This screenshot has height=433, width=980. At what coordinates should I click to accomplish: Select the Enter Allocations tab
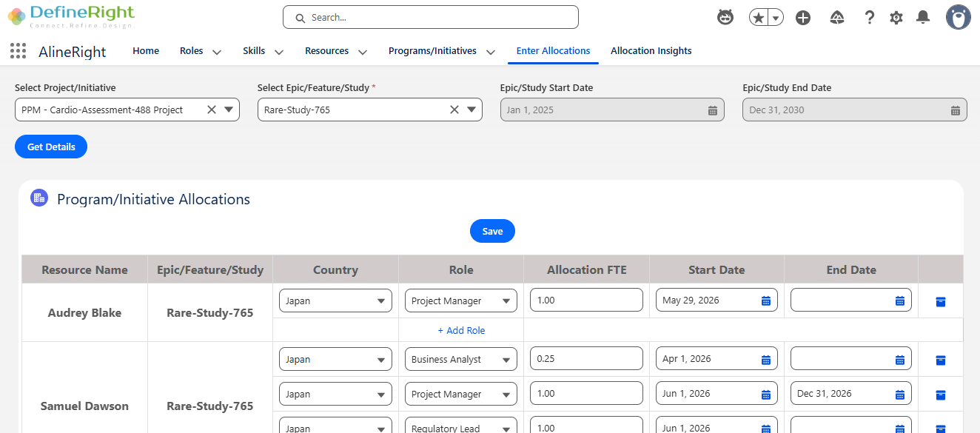[x=553, y=51]
